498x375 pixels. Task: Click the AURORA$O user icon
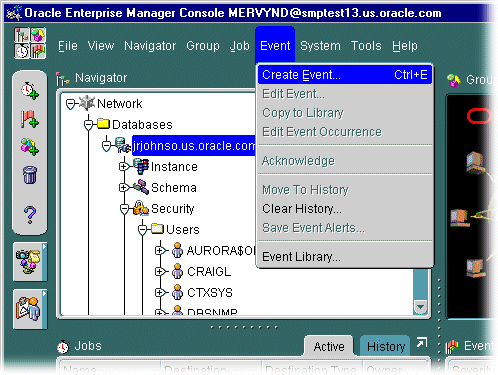177,250
